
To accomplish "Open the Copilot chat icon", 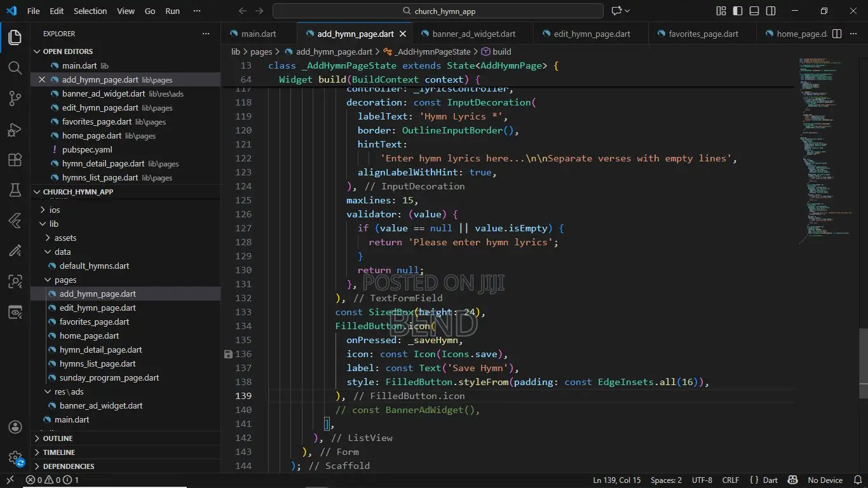I will pos(616,11).
